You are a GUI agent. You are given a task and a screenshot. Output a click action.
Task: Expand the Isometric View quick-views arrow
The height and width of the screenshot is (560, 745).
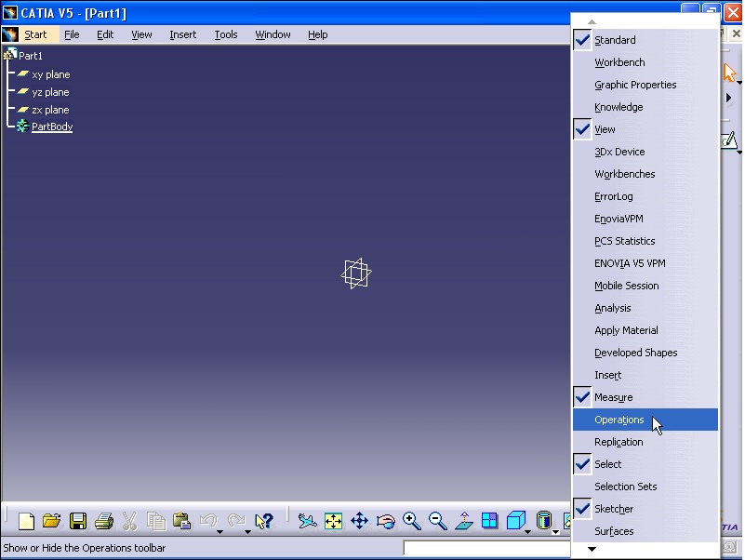pyautogui.click(x=527, y=531)
